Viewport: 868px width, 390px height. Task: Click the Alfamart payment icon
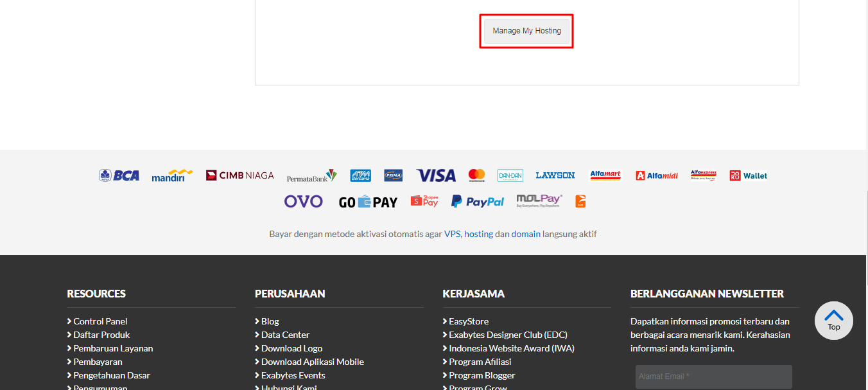[605, 175]
